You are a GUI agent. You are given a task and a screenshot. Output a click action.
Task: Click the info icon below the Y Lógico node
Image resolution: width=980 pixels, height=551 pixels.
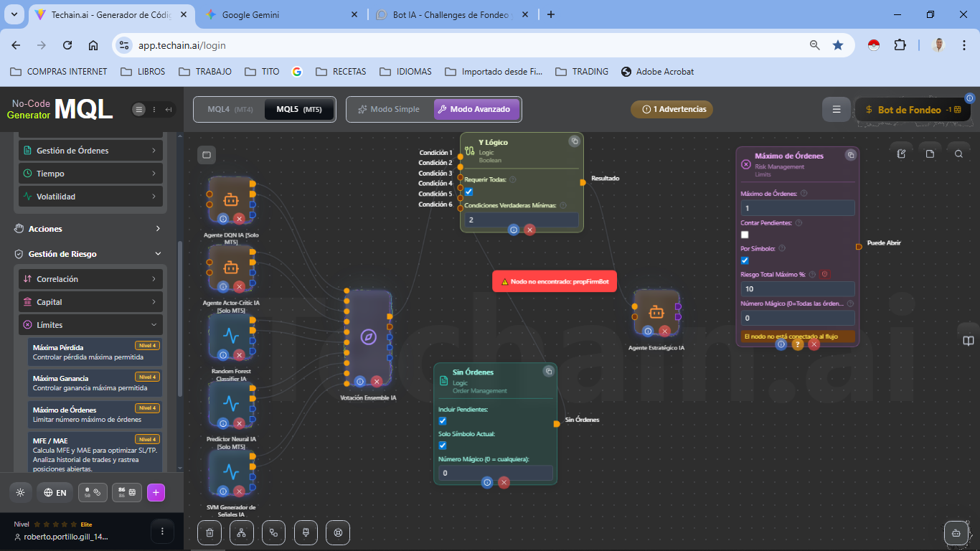514,230
